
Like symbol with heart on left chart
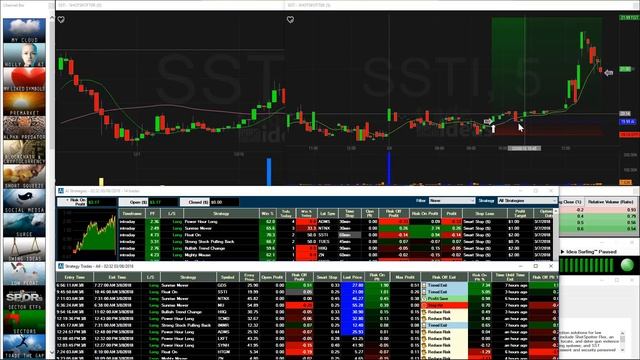tap(61, 20)
